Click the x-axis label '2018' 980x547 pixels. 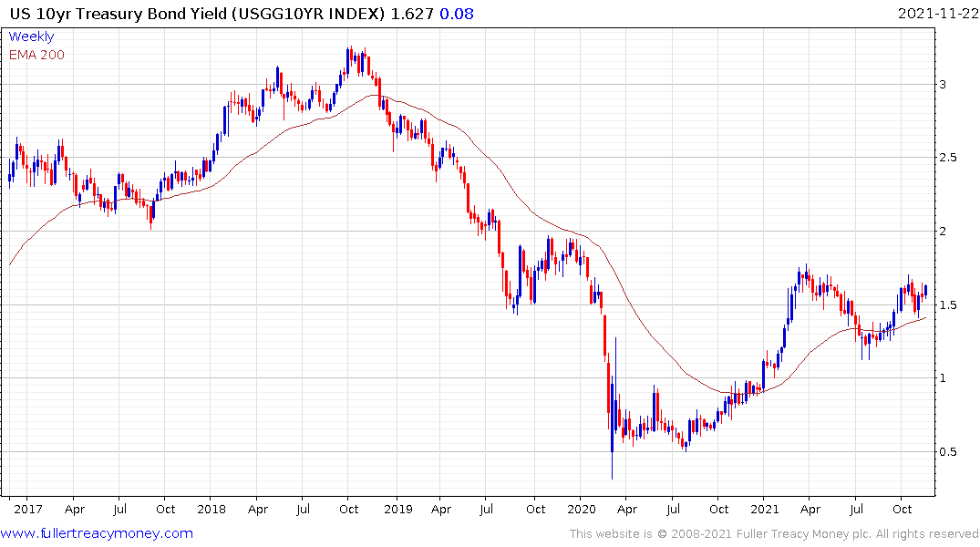coord(211,509)
